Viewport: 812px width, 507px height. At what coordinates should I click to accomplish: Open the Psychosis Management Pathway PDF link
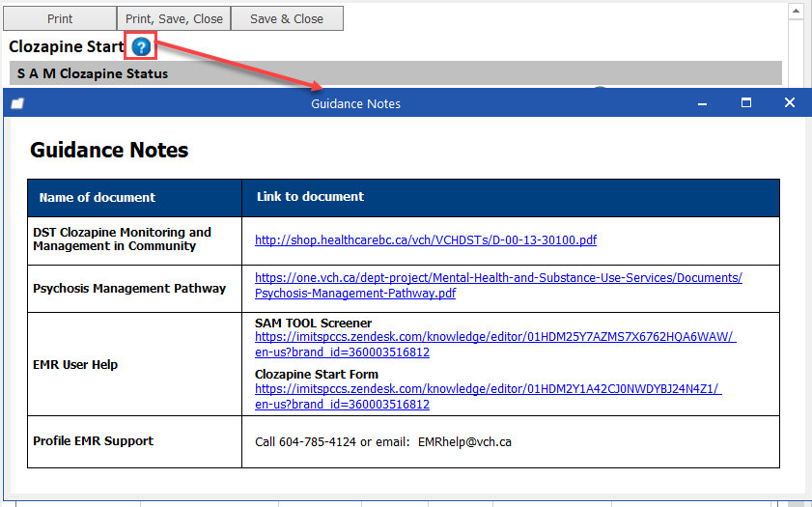[x=498, y=286]
